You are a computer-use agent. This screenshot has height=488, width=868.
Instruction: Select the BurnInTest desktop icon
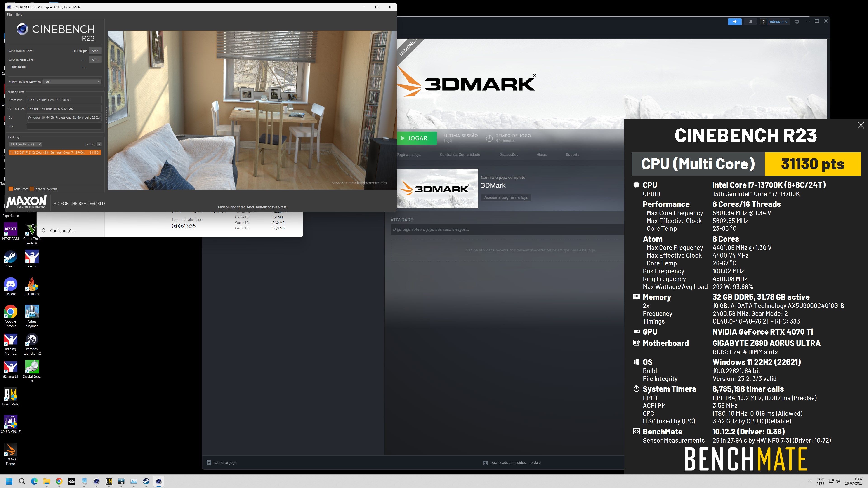[x=32, y=287]
